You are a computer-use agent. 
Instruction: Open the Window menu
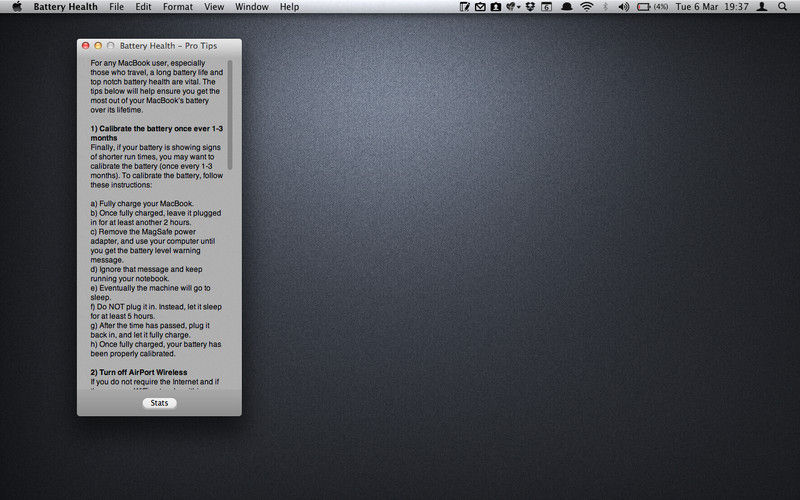tap(252, 7)
